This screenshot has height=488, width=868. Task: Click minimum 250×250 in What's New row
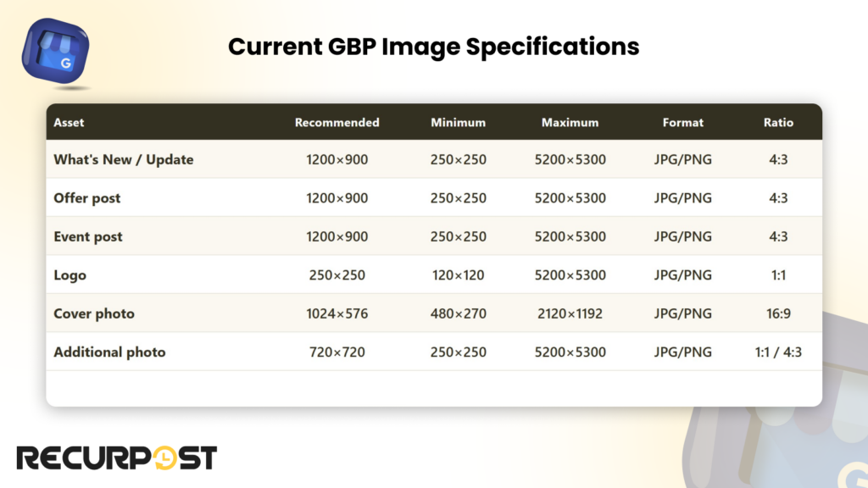458,159
